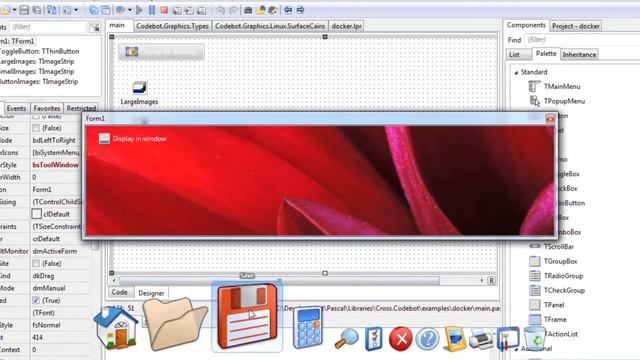Select the TCheckGroup palette item
The width and height of the screenshot is (640, 360).
point(557,290)
